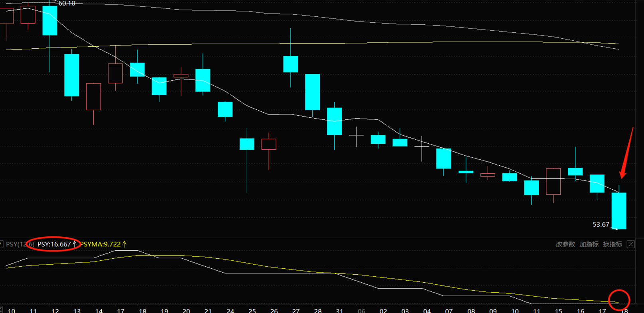Click 加指标 to add an indicator
644x313 pixels.
[x=589, y=244]
